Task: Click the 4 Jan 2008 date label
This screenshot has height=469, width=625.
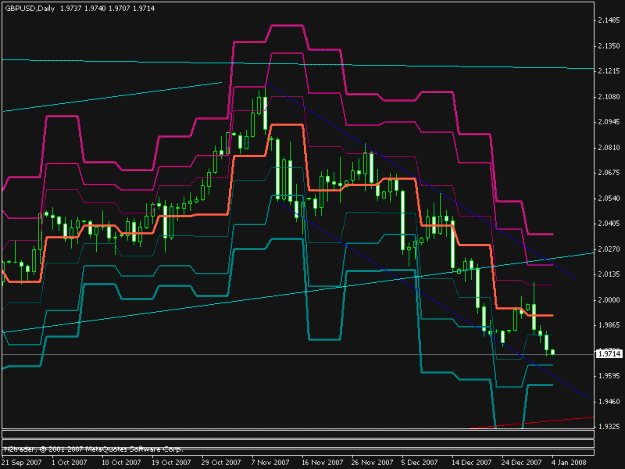Action: [x=569, y=462]
